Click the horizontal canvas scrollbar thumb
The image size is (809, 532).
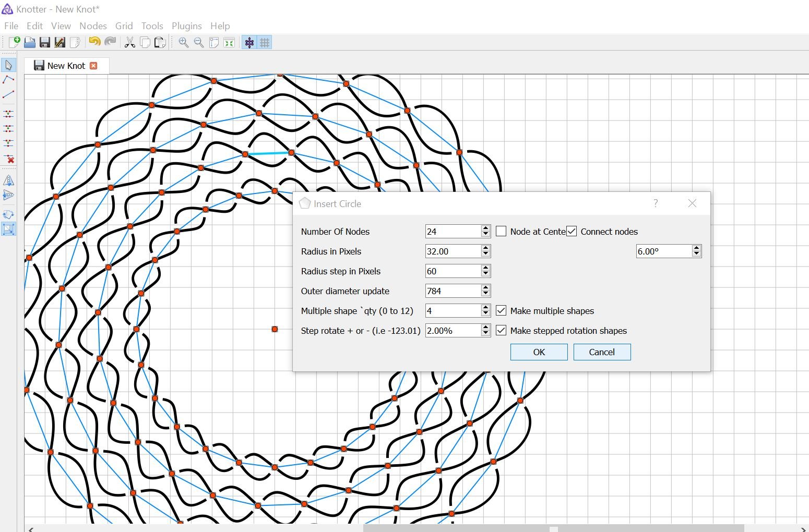(553, 528)
